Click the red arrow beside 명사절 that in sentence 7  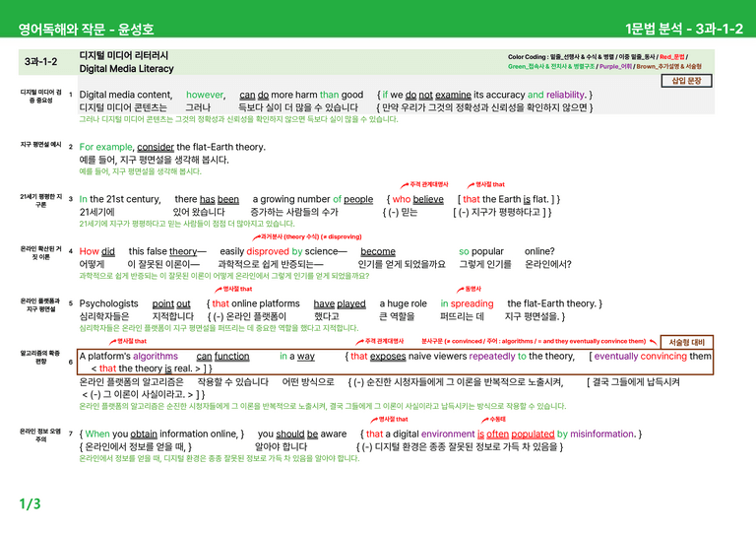(x=374, y=420)
